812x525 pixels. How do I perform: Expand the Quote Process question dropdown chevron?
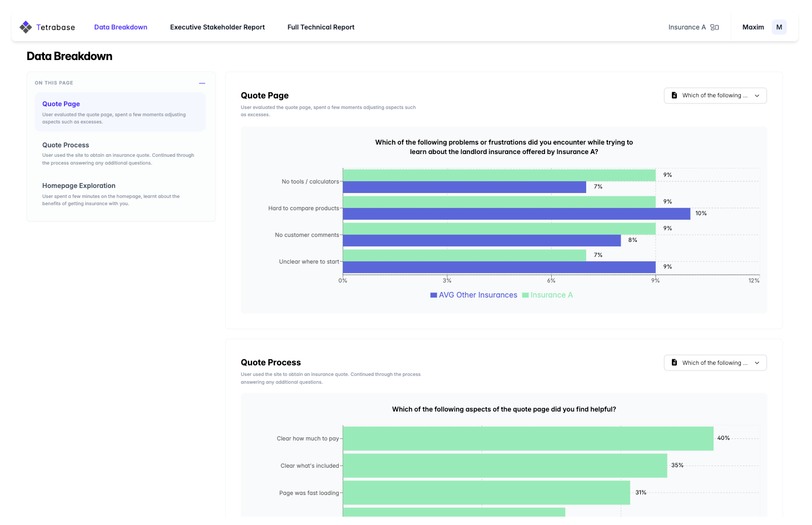point(757,363)
